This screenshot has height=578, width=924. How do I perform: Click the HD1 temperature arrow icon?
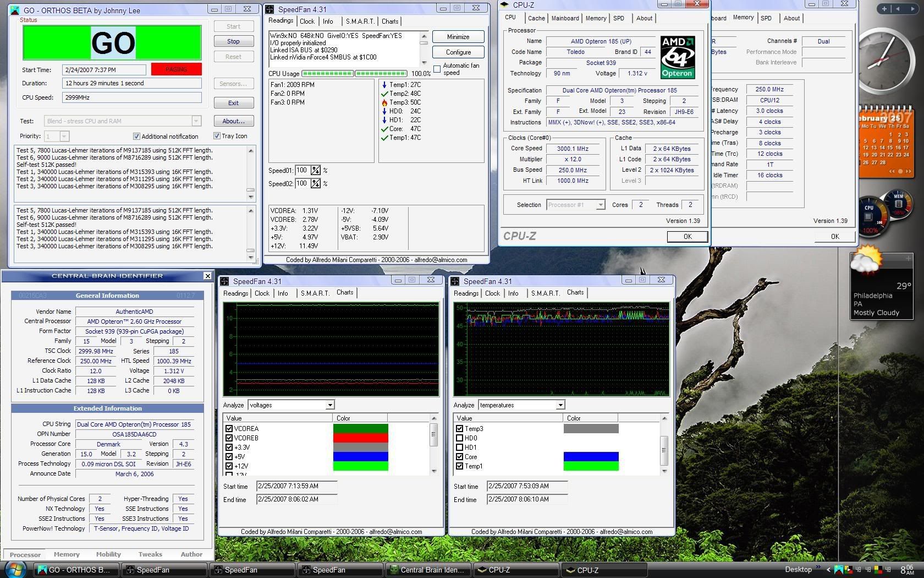pos(384,120)
